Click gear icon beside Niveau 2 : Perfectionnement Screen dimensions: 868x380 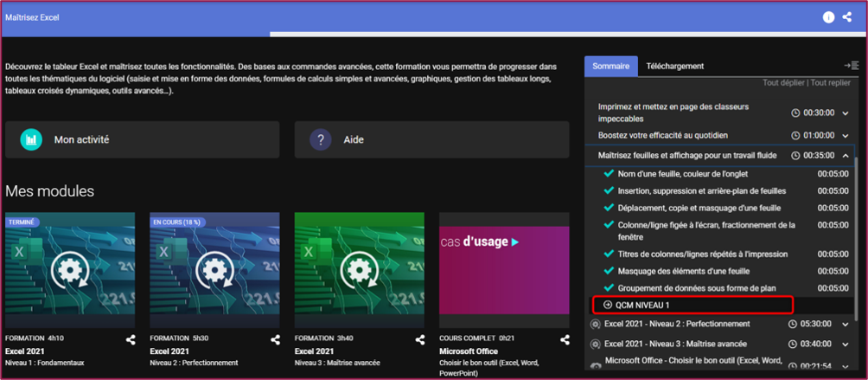pos(596,324)
